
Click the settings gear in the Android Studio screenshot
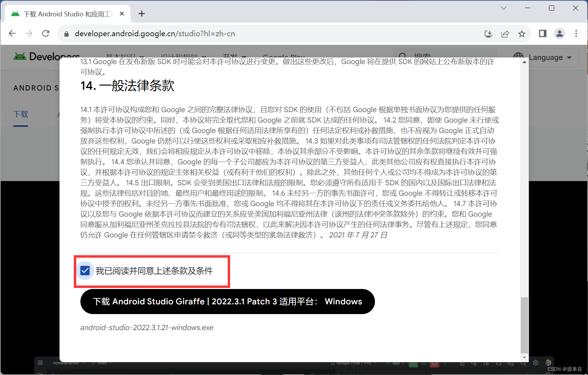click(x=536, y=363)
